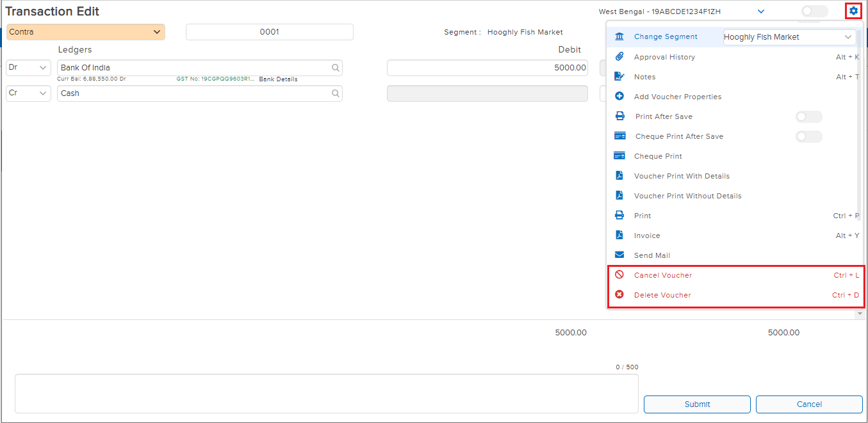The image size is (868, 423).
Task: Click the Notes edit icon
Action: click(x=619, y=77)
